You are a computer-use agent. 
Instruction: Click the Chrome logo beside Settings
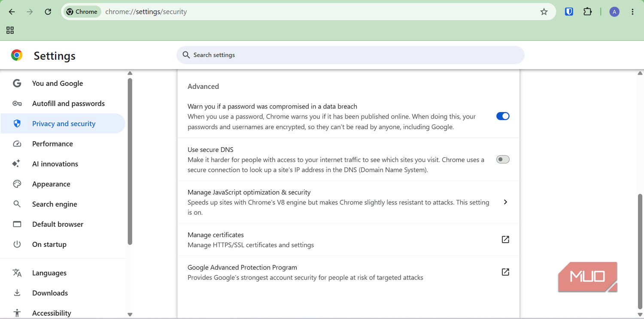17,55
